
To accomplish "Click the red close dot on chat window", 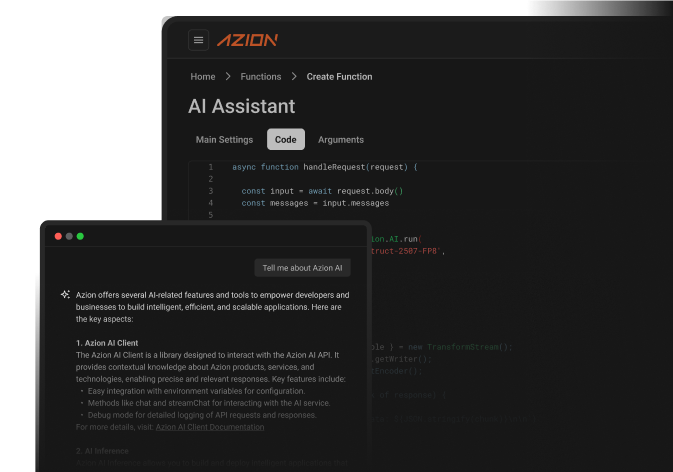I will point(58,236).
